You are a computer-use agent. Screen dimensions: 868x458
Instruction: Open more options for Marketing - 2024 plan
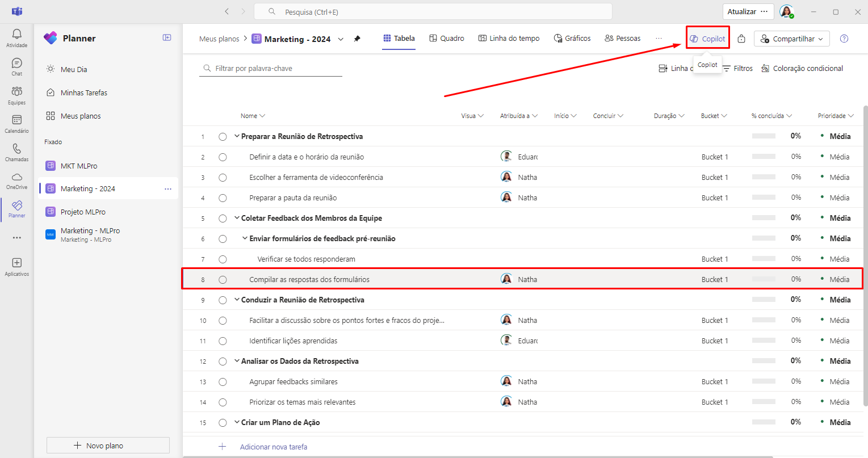point(168,189)
